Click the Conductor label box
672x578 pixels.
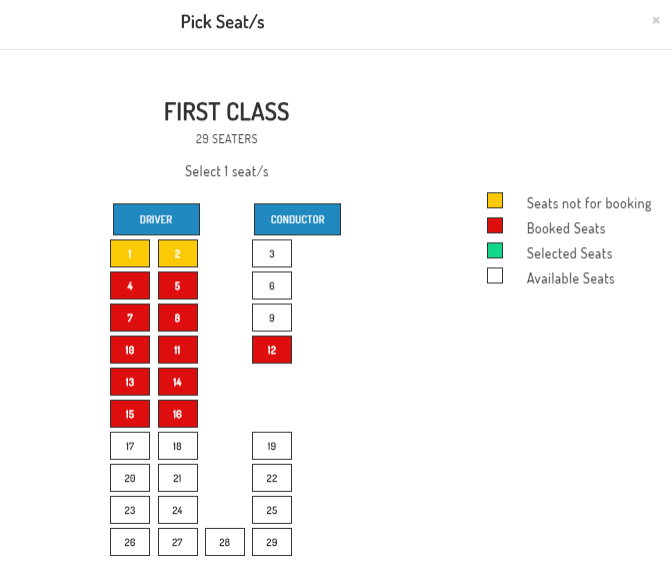tap(297, 219)
